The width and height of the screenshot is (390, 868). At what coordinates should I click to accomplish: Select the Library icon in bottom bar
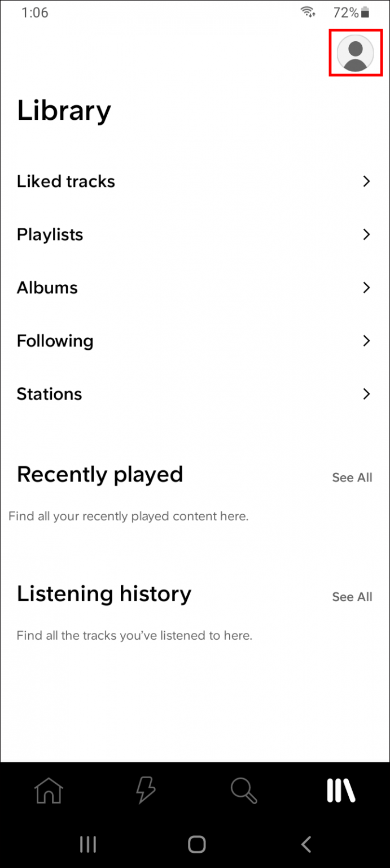coord(340,791)
